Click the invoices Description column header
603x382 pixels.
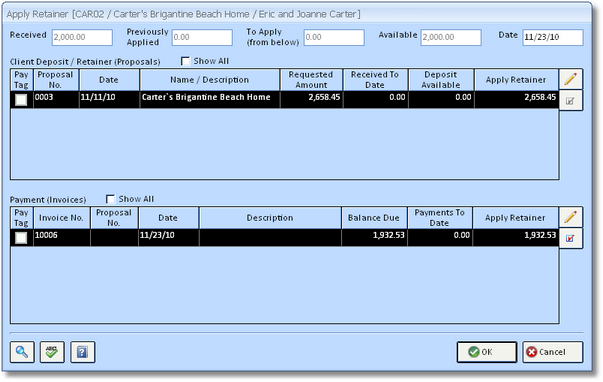coord(270,218)
